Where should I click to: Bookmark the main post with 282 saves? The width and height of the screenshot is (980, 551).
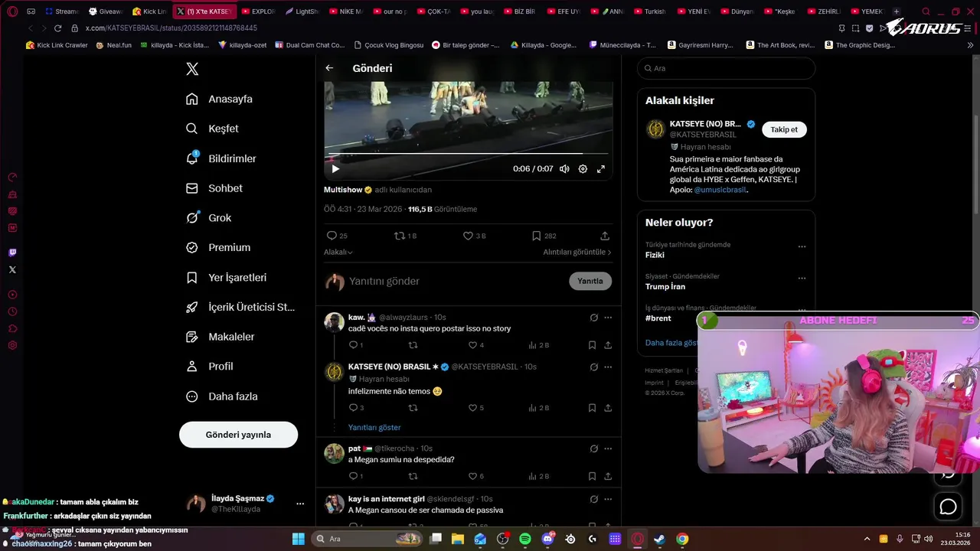(537, 236)
